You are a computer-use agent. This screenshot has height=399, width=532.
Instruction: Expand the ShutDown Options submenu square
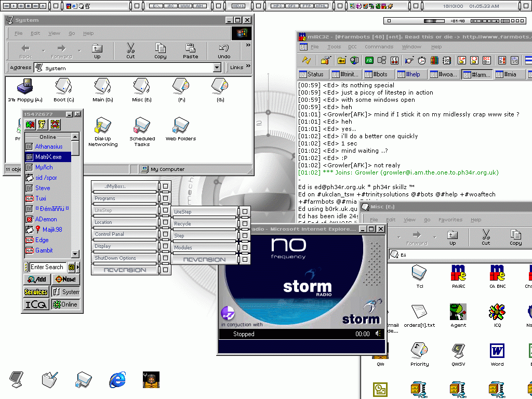(x=165, y=258)
